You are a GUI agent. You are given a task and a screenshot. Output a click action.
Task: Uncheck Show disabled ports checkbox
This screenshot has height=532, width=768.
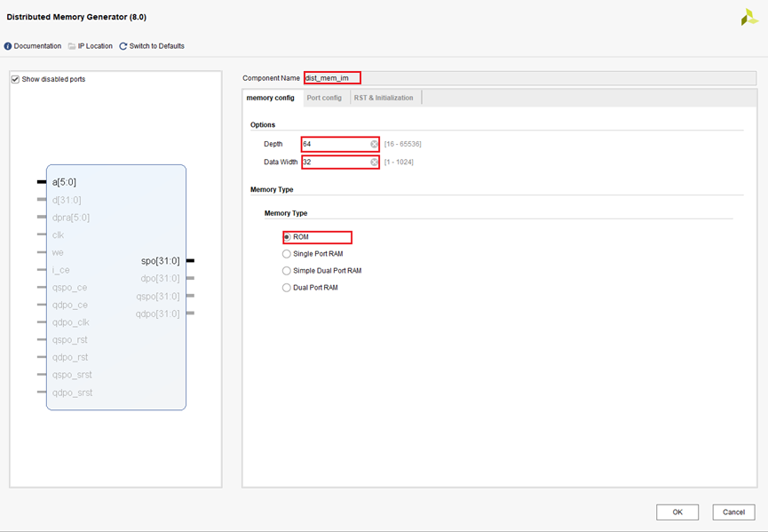[15, 80]
